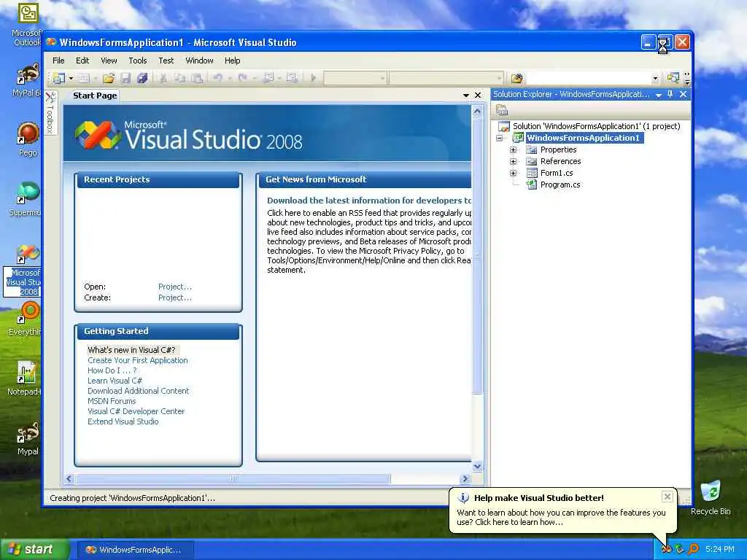Click Start Page vertical scrollbar down arrow
Screen dimensions: 747x560
click(477, 466)
